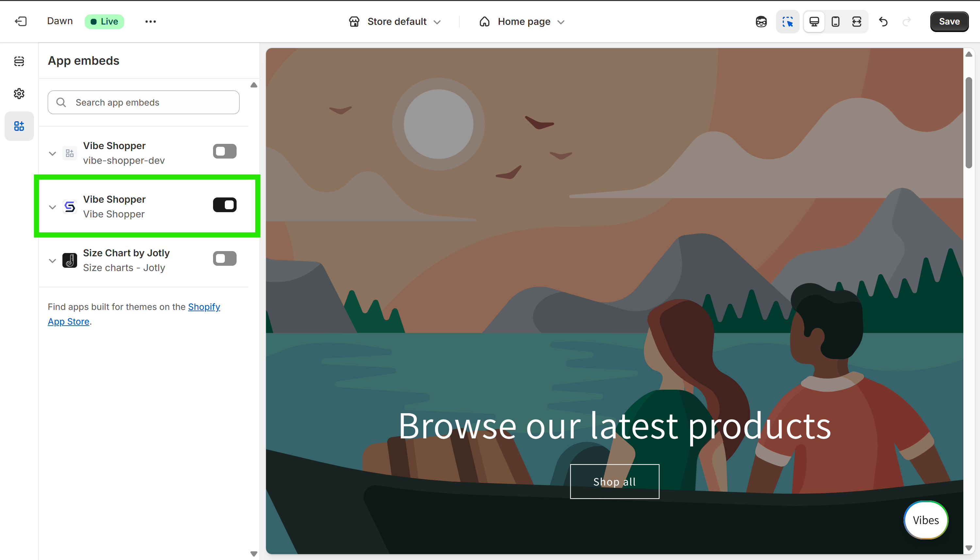The height and width of the screenshot is (560, 980).
Task: Open the Store default dropdown
Action: click(x=395, y=22)
